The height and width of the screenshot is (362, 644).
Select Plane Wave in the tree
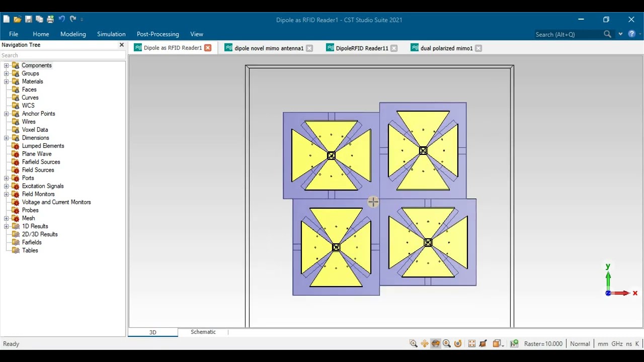coord(37,154)
